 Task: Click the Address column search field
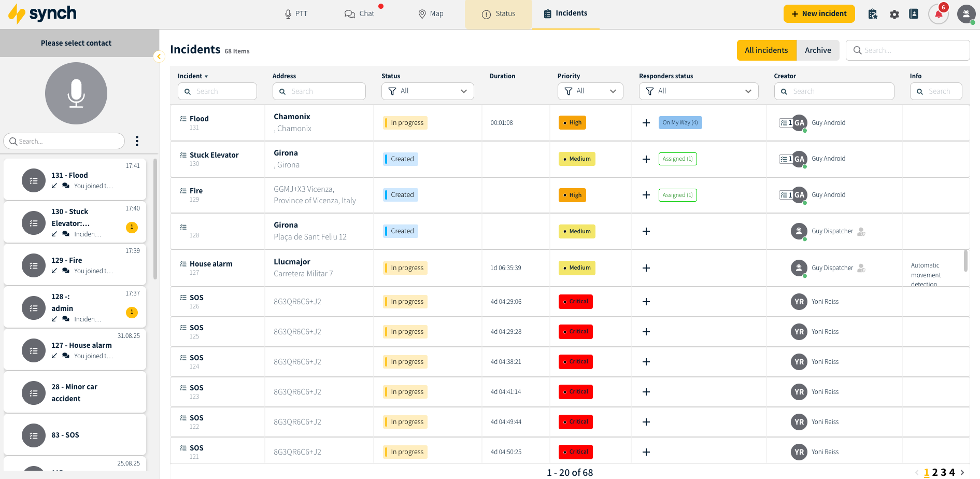click(x=319, y=91)
